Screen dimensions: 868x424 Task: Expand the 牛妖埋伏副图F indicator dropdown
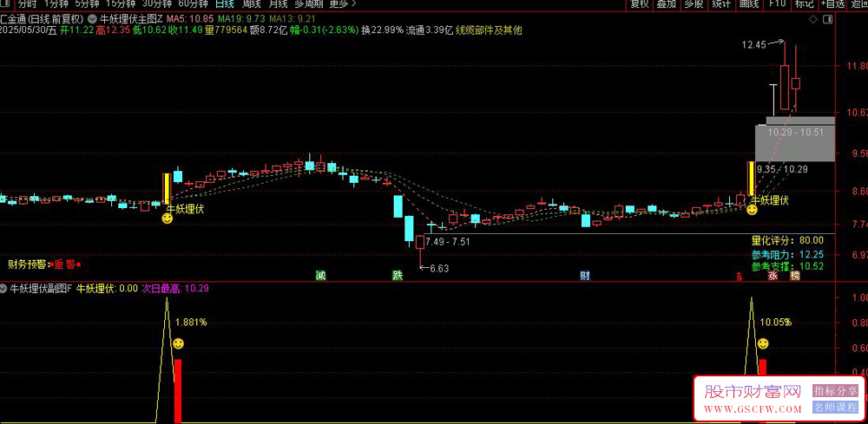3,288
